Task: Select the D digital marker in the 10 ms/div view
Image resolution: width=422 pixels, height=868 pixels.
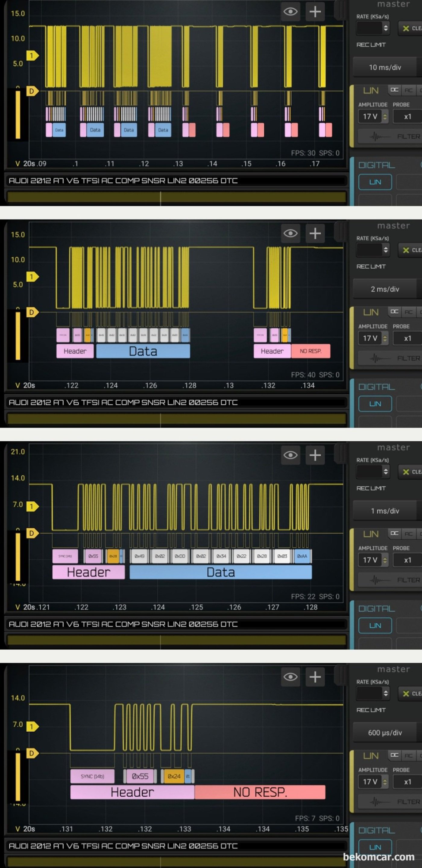Action: tap(32, 91)
